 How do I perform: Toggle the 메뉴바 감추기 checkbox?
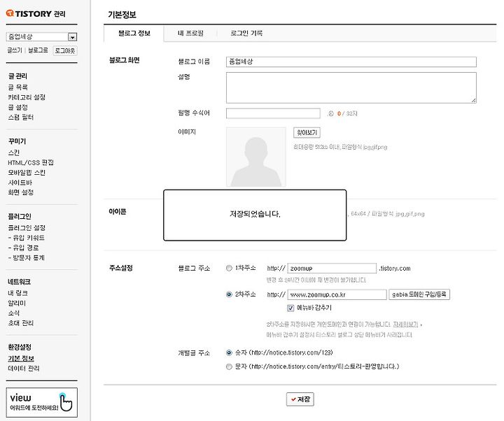(290, 308)
